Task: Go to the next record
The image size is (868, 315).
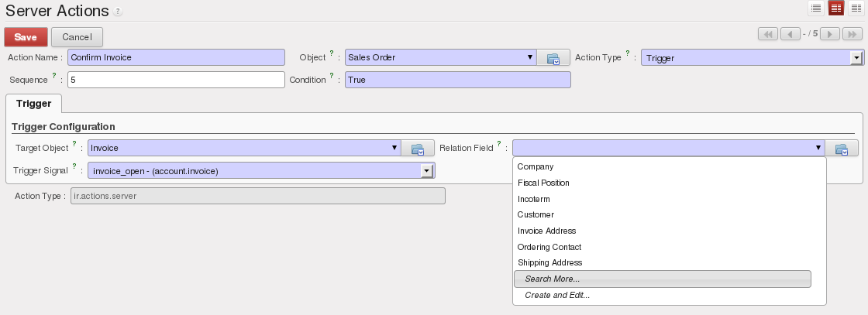Action: [830, 34]
